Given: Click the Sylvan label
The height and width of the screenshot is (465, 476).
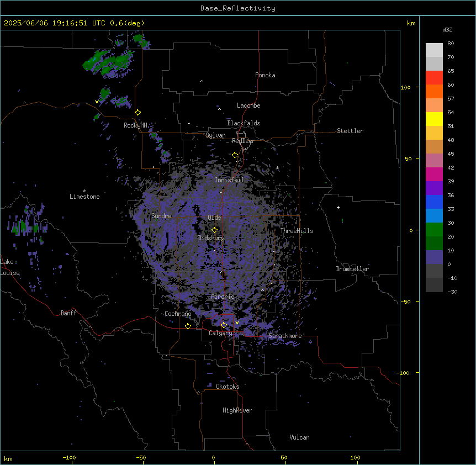Looking at the screenshot, I should (215, 135).
